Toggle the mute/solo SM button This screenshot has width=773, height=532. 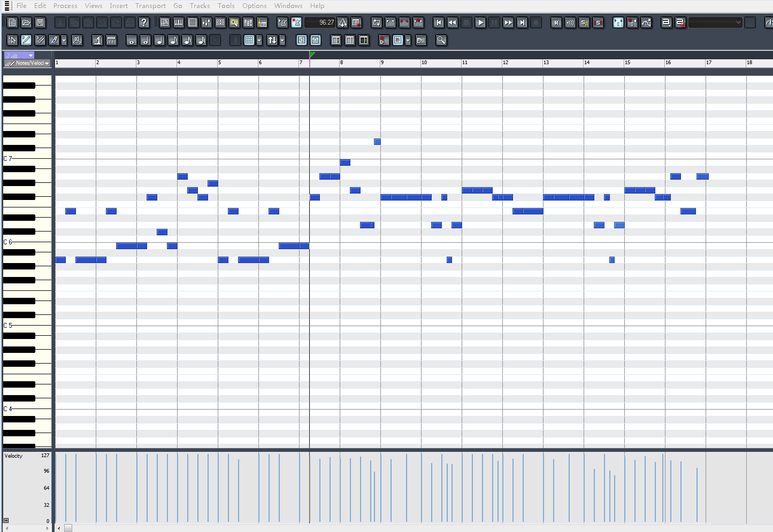tap(584, 22)
